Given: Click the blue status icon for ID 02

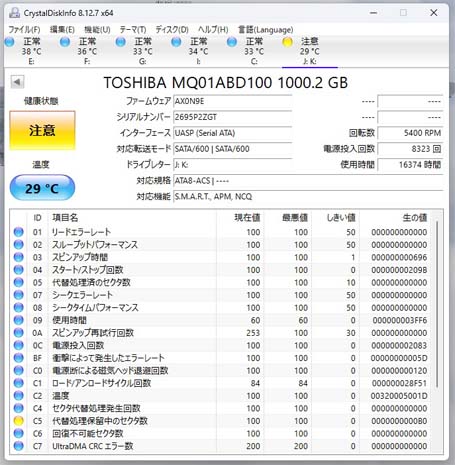Looking at the screenshot, I should [19, 245].
